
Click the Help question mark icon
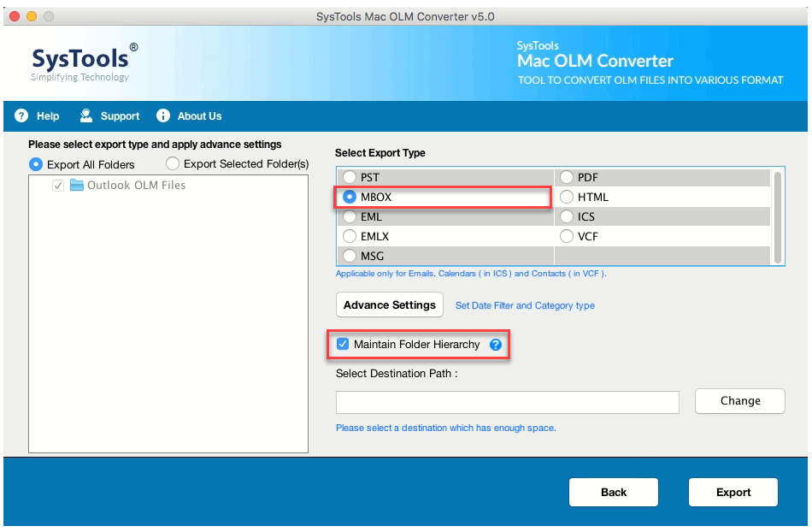[21, 115]
